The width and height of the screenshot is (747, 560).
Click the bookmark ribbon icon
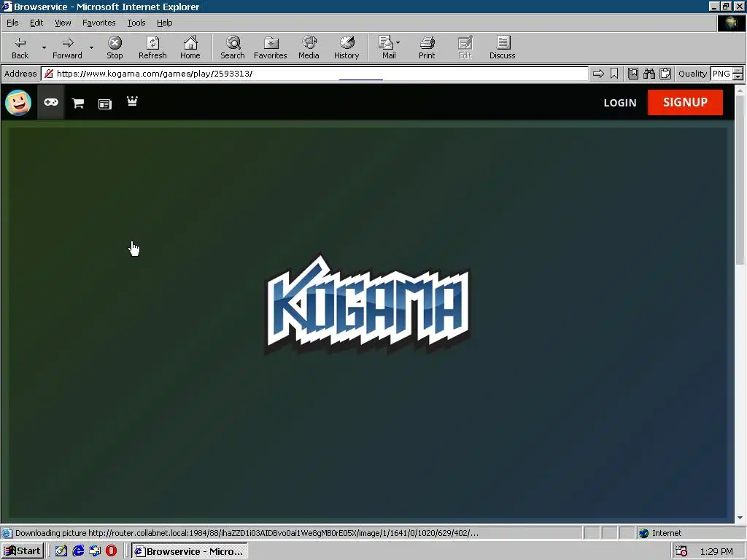[x=614, y=74]
